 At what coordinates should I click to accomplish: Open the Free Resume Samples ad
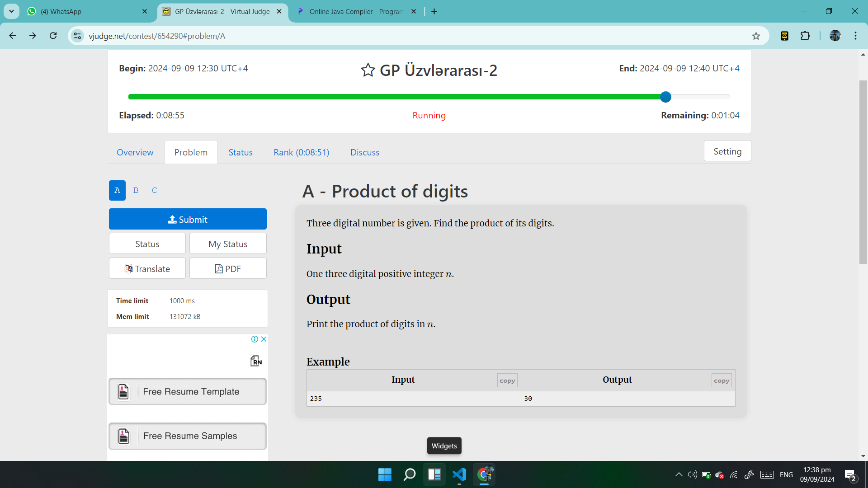pyautogui.click(x=188, y=436)
